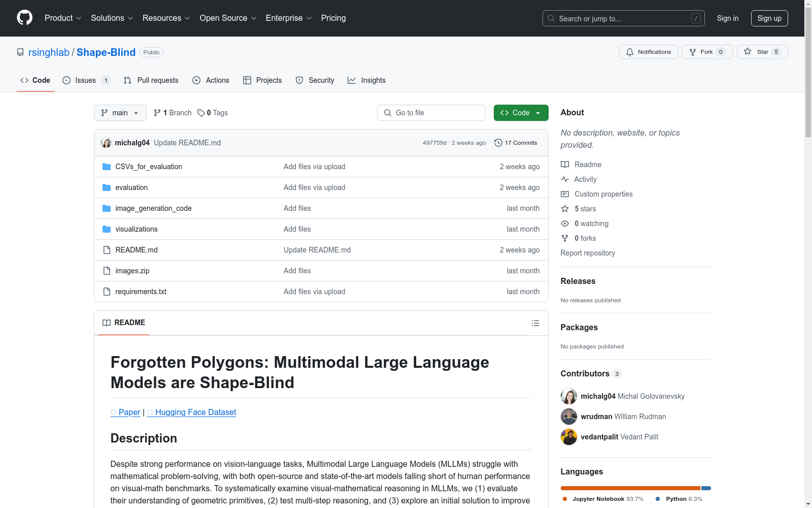The image size is (812, 508).
Task: Select the README tab header
Action: (124, 323)
